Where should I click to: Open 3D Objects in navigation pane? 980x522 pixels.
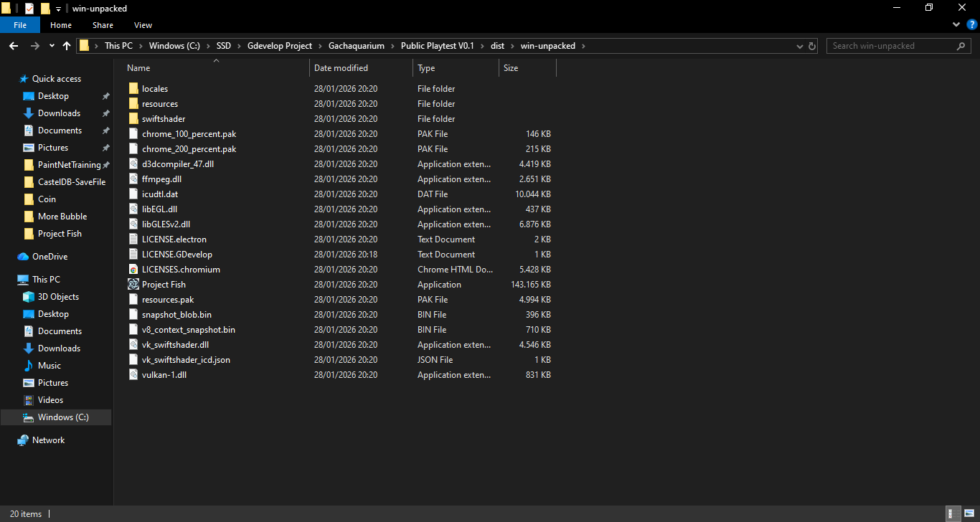pyautogui.click(x=58, y=297)
